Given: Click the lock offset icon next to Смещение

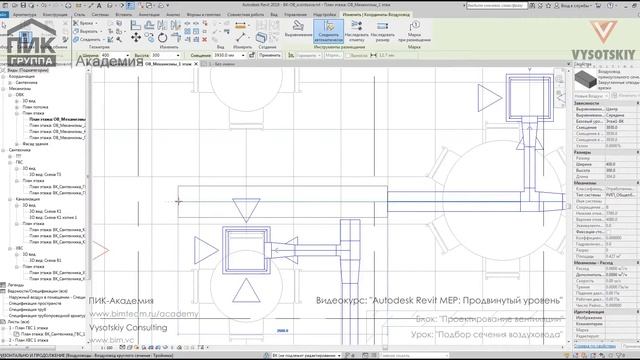Looking at the screenshot, I should [252, 55].
